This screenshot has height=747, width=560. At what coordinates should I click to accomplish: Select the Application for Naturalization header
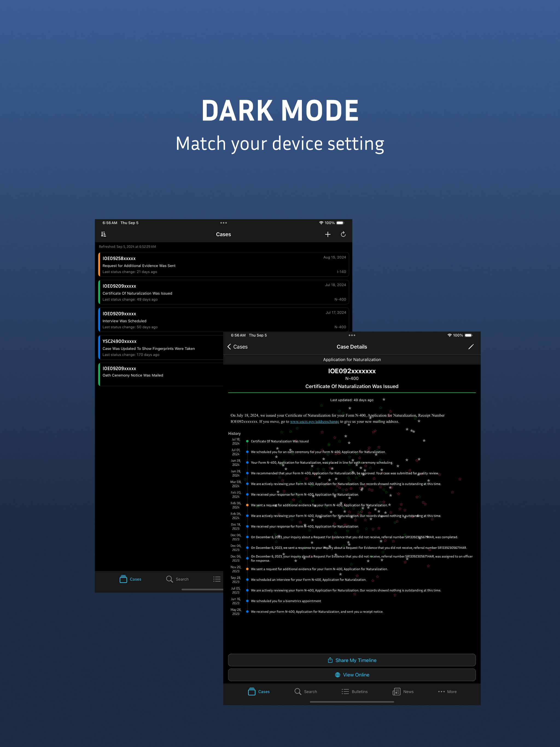click(x=352, y=359)
